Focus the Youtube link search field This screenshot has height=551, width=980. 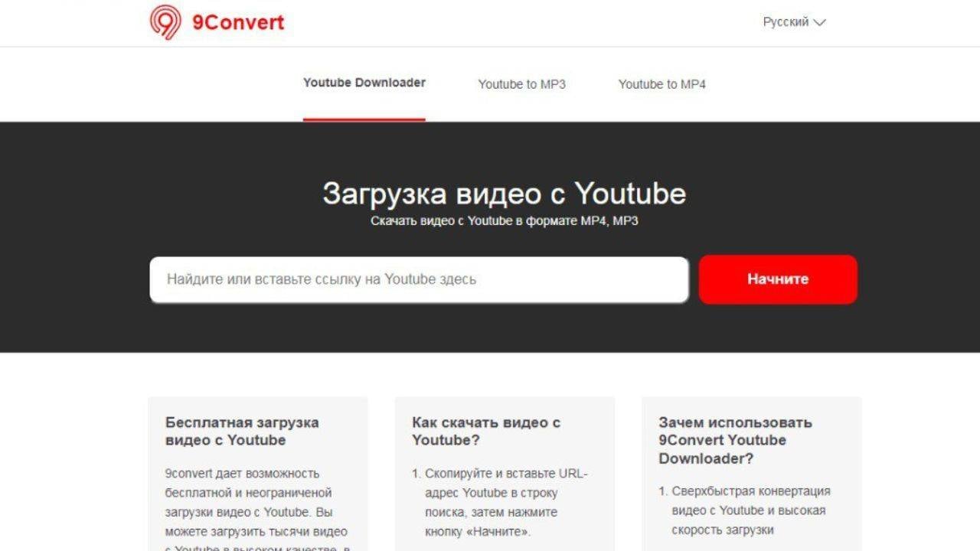coord(420,279)
